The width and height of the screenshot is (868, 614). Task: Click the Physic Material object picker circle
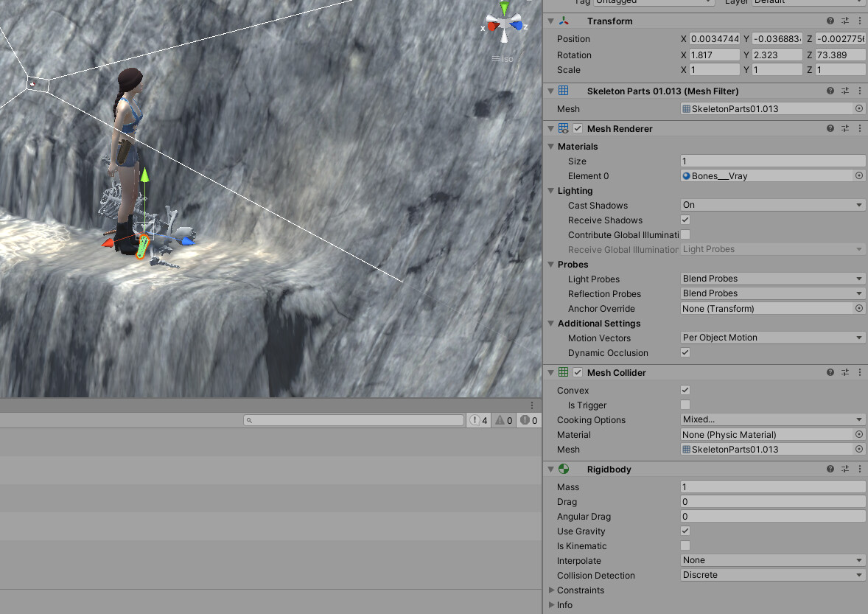coord(858,434)
